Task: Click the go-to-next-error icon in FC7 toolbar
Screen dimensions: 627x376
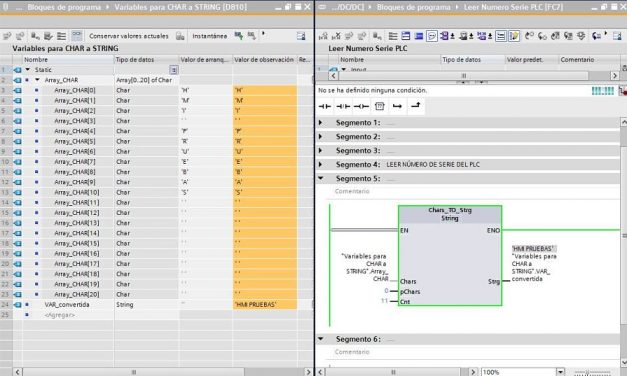Action: (542, 36)
